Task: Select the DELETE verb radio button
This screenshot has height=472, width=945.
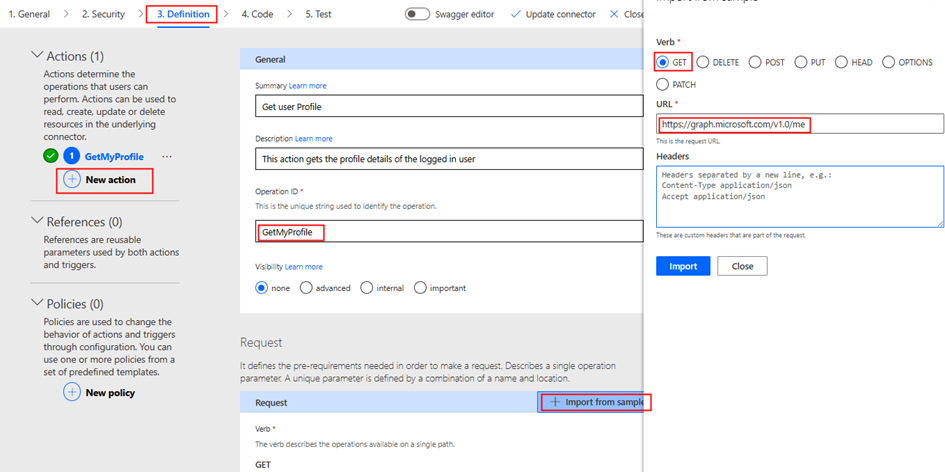Action: pos(703,62)
